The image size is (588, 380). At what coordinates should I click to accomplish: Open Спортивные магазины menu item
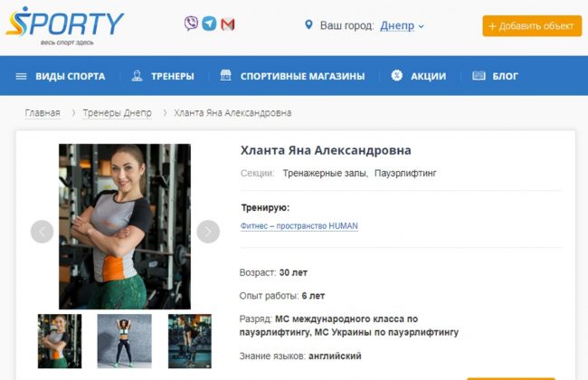[x=302, y=76]
